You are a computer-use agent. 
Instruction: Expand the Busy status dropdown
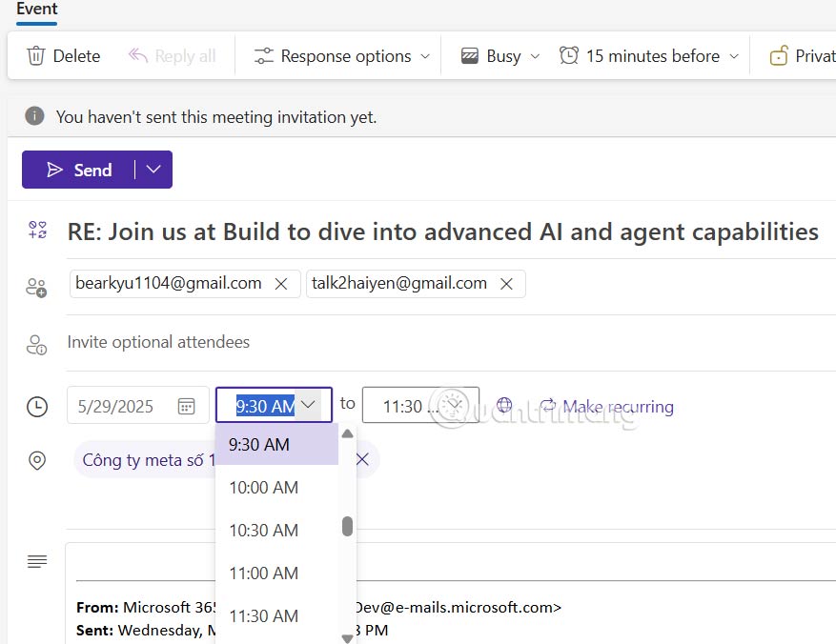click(535, 56)
